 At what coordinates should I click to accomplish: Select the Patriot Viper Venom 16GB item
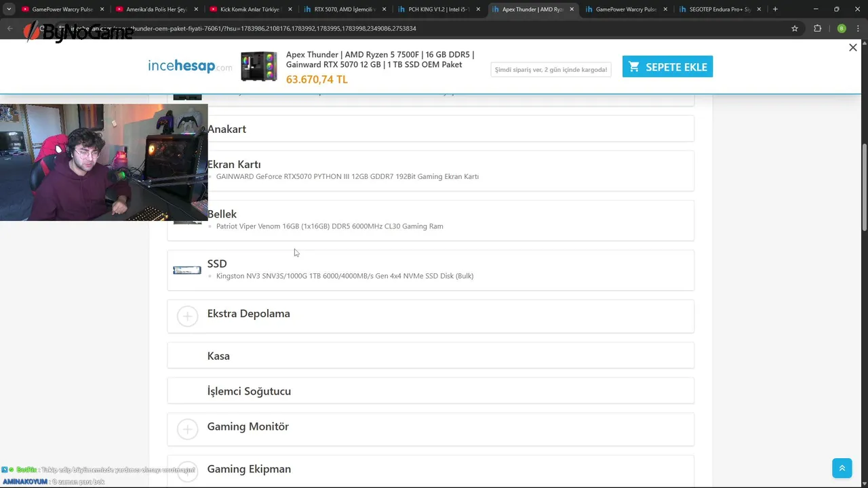330,226
